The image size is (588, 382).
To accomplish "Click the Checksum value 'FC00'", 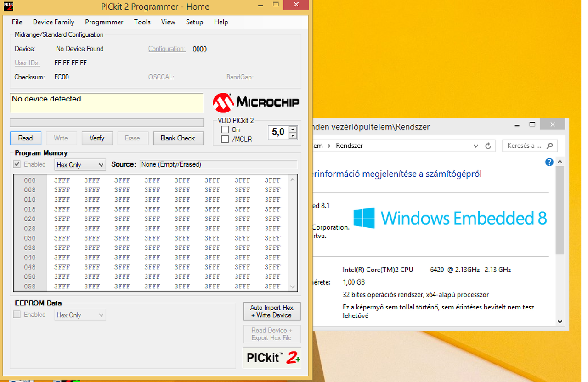I will tap(62, 77).
